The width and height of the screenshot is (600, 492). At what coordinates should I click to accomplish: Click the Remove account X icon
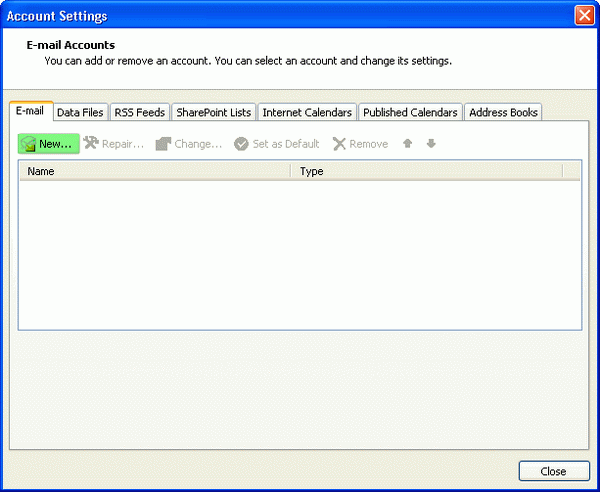(x=340, y=144)
